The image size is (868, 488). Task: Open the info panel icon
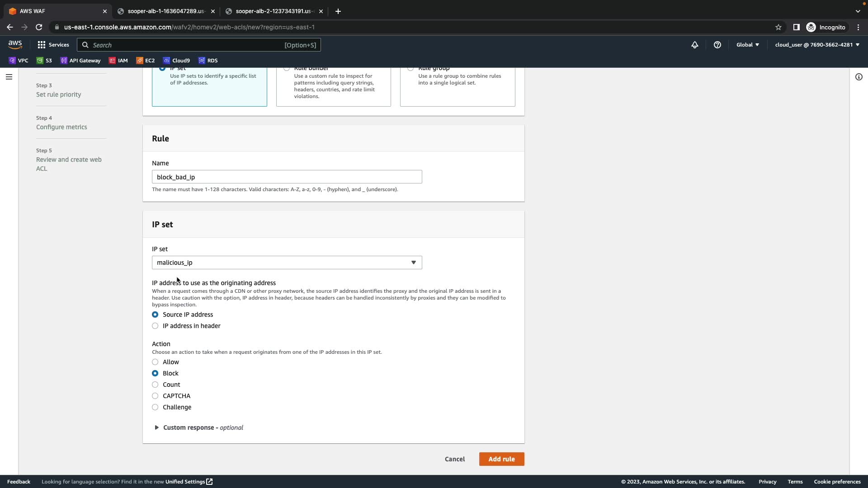pos(859,77)
